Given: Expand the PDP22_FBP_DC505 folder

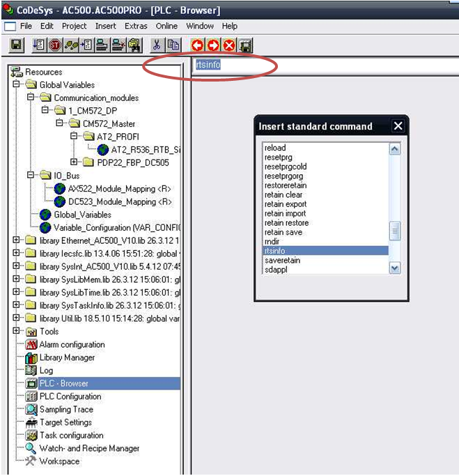Looking at the screenshot, I should [x=74, y=162].
